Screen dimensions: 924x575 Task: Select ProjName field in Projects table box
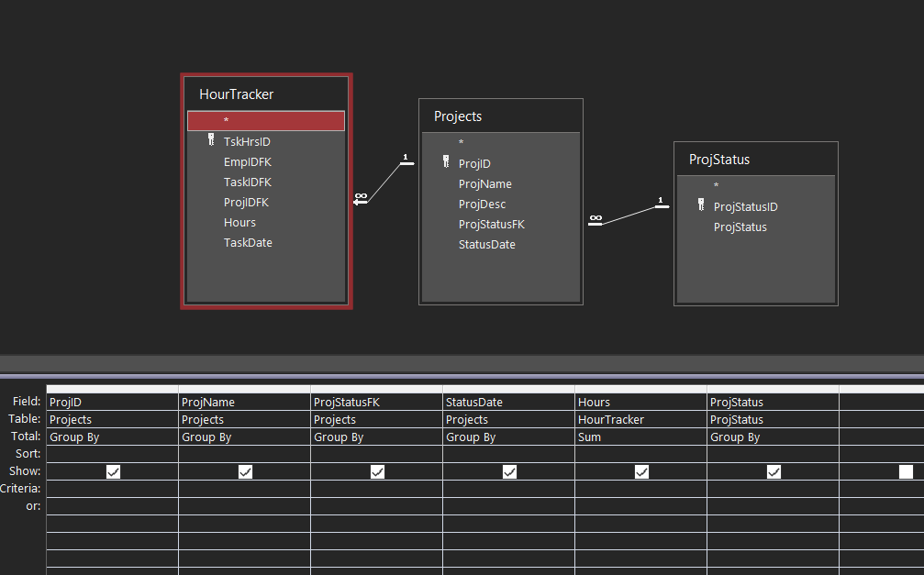501,183
